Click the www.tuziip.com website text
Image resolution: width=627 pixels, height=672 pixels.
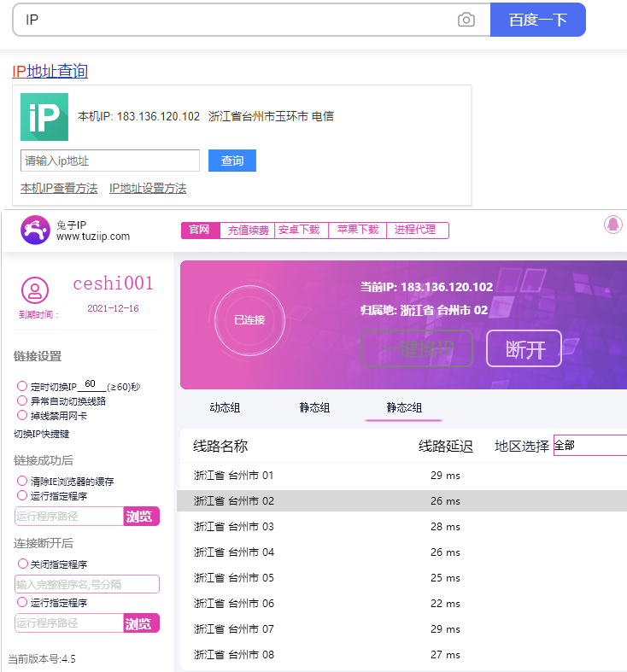[93, 237]
